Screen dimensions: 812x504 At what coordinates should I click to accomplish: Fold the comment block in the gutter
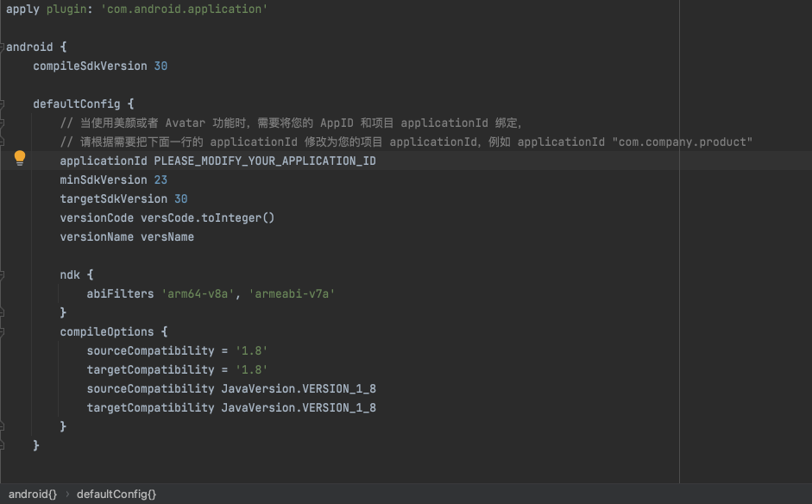point(3,123)
